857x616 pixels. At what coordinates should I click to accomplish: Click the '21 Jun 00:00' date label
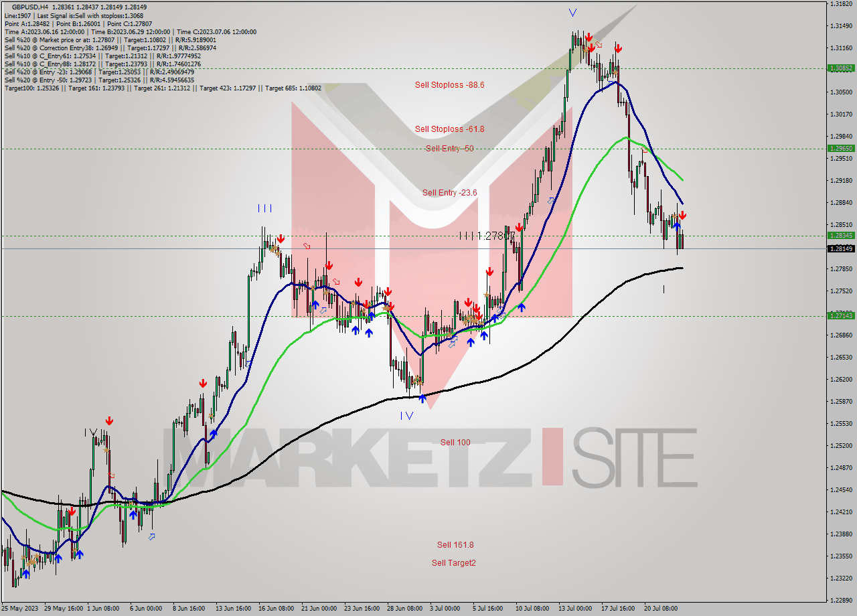point(319,609)
